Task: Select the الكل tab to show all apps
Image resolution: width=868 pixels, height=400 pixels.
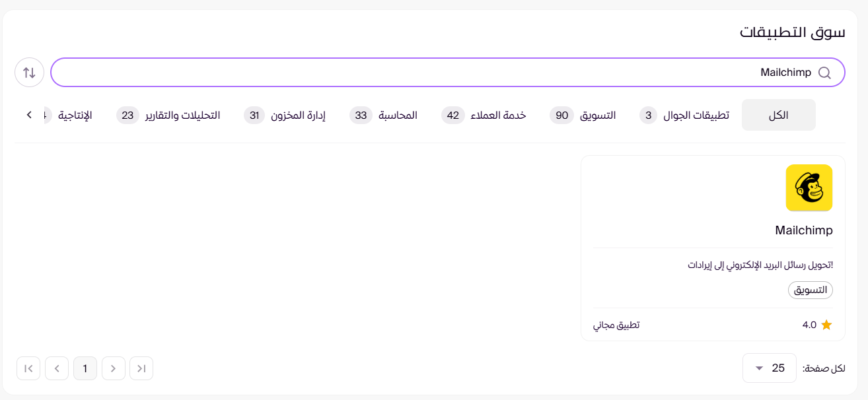Action: tap(778, 114)
